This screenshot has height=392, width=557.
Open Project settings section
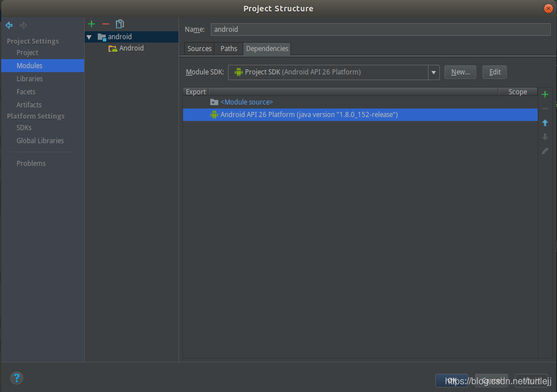coord(27,52)
